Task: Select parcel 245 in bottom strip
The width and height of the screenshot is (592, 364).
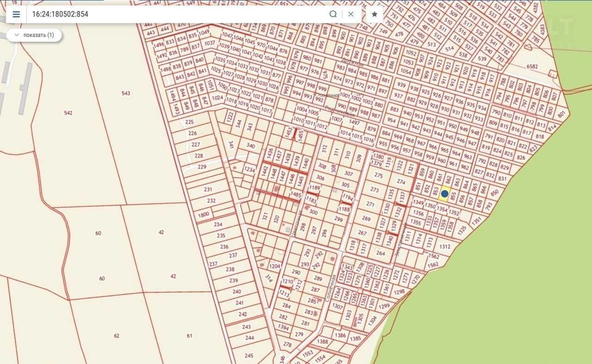Action: click(x=249, y=356)
